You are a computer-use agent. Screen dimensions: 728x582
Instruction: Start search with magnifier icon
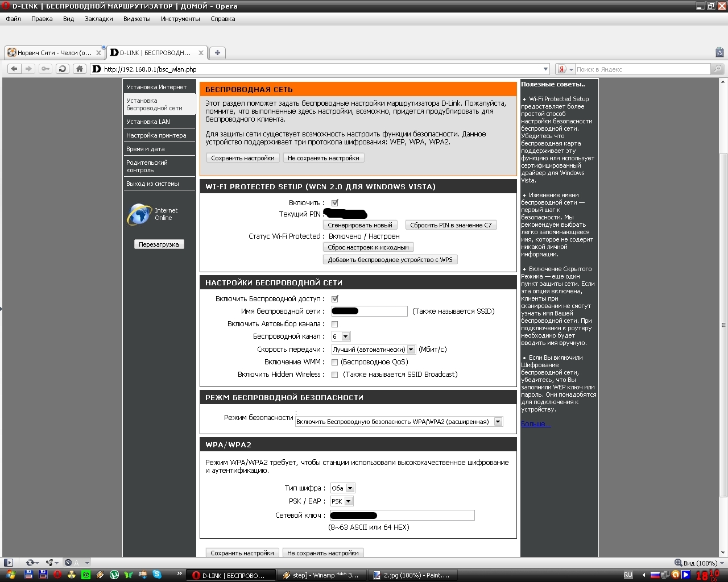718,69
